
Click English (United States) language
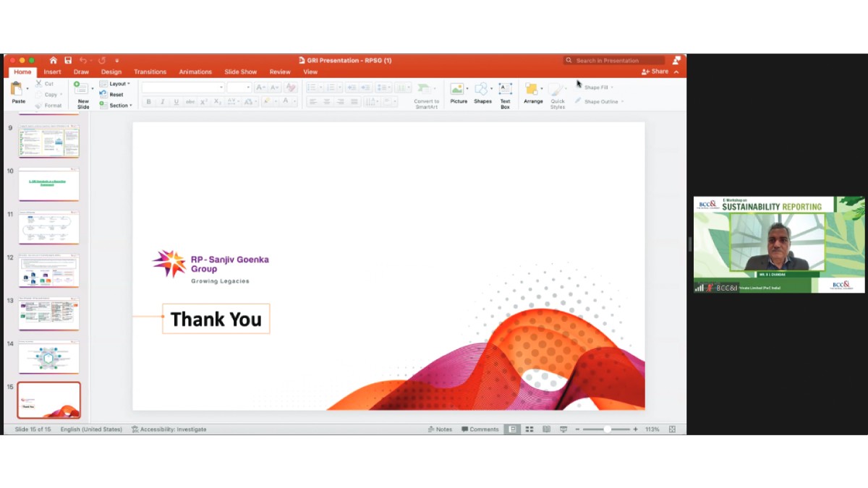click(x=91, y=429)
